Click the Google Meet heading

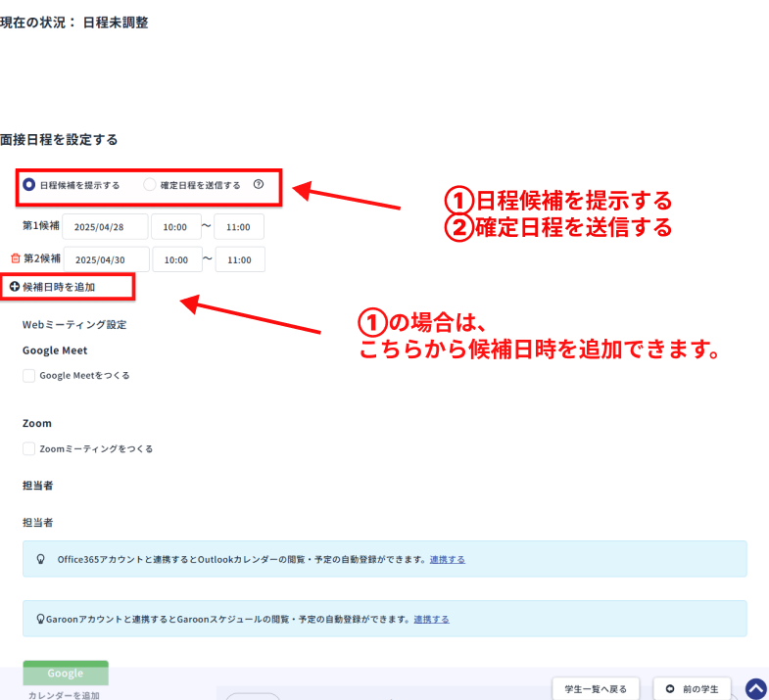55,350
